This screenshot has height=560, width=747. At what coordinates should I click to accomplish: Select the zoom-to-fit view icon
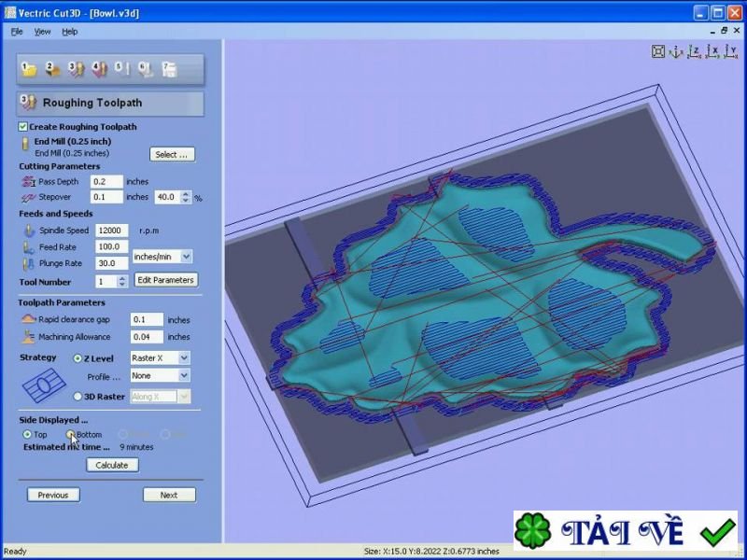click(x=658, y=51)
